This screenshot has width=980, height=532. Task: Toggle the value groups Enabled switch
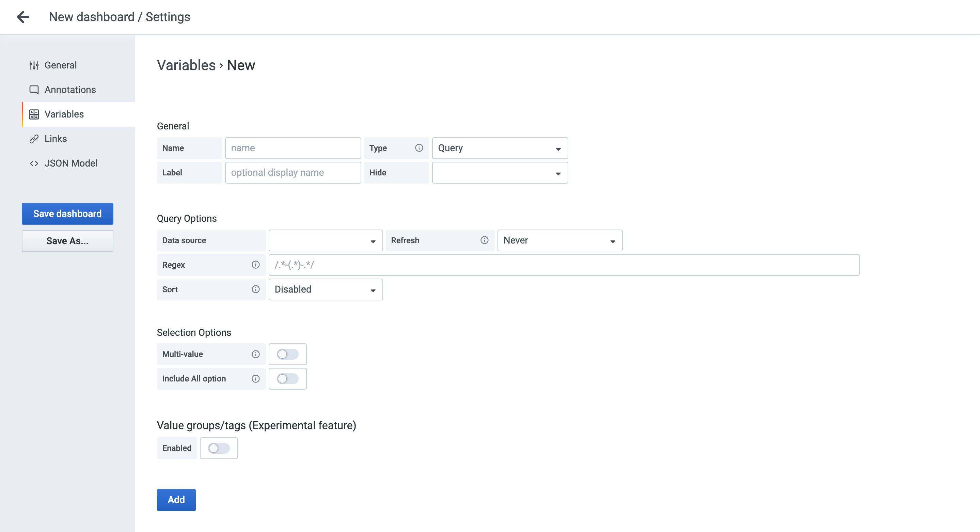tap(219, 448)
